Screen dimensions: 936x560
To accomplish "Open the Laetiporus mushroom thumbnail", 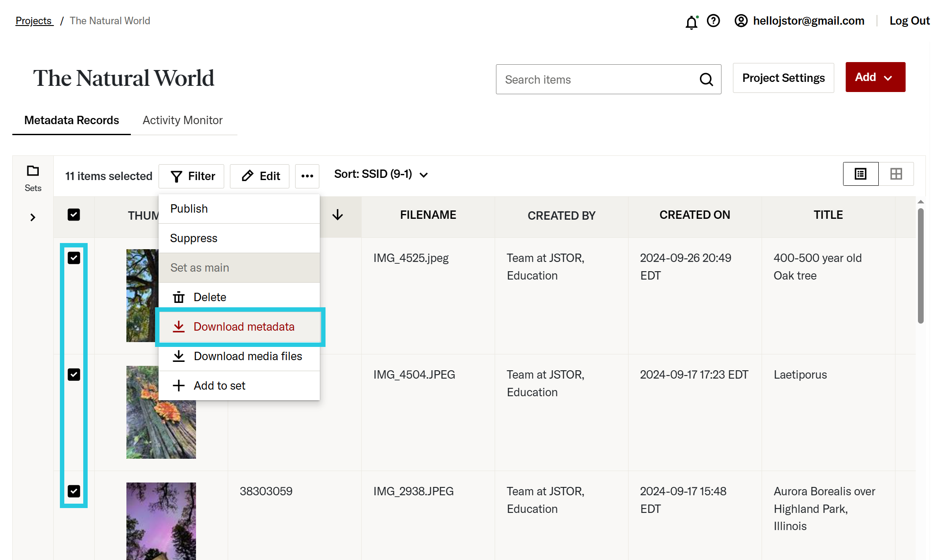I will (161, 412).
